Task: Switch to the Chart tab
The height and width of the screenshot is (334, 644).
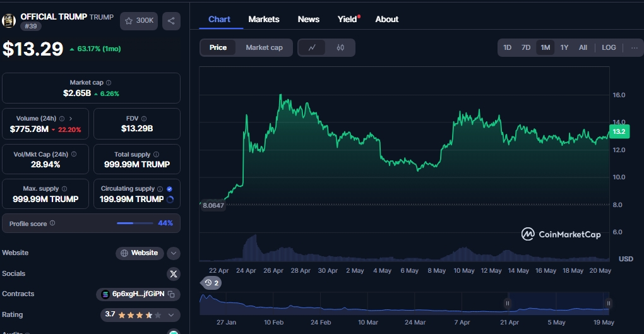Action: pyautogui.click(x=219, y=20)
